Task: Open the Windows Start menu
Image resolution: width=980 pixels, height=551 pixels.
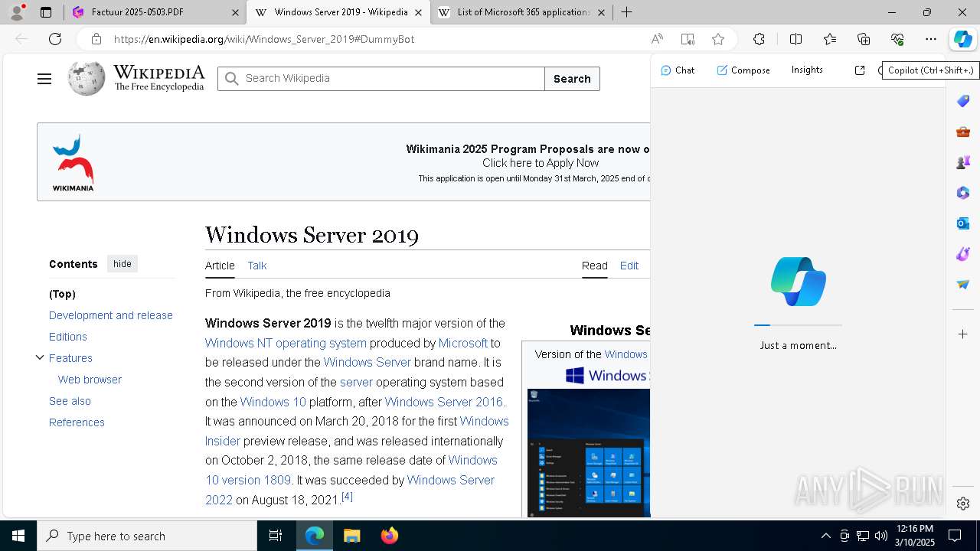Action: point(18,536)
